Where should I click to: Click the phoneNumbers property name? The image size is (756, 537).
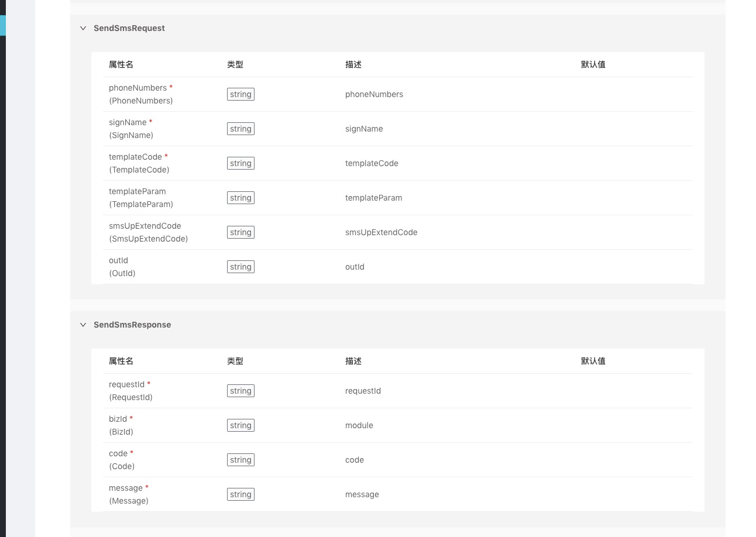point(138,88)
